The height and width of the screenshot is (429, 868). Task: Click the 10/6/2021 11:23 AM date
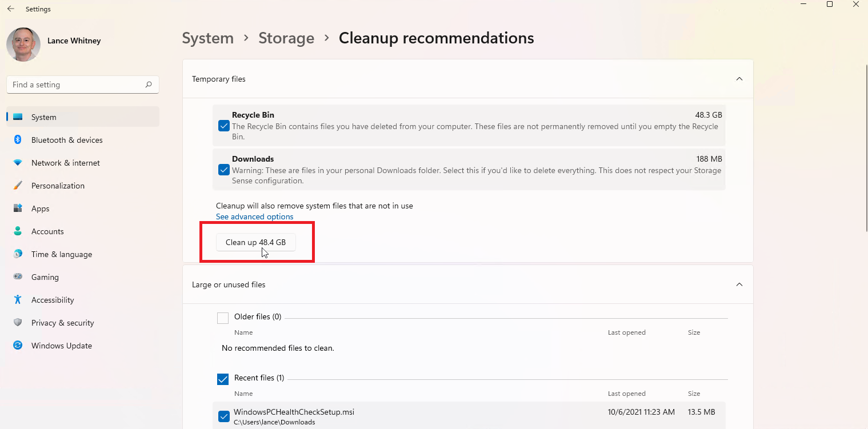coord(641,412)
